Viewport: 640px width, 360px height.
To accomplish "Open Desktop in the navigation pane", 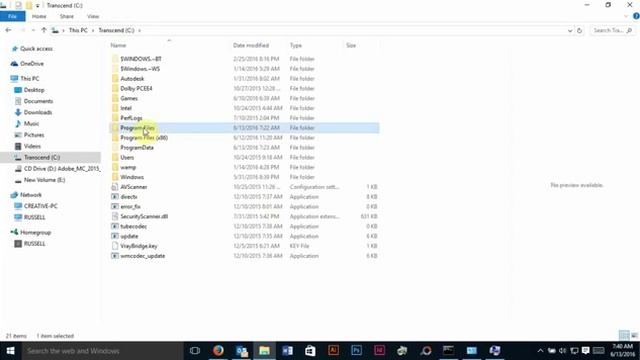I will (x=34, y=90).
